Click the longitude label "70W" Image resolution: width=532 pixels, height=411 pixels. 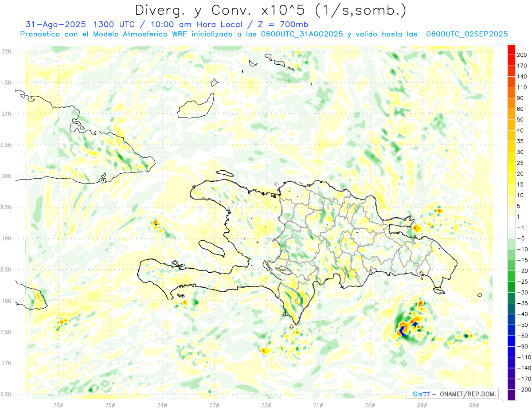point(370,404)
